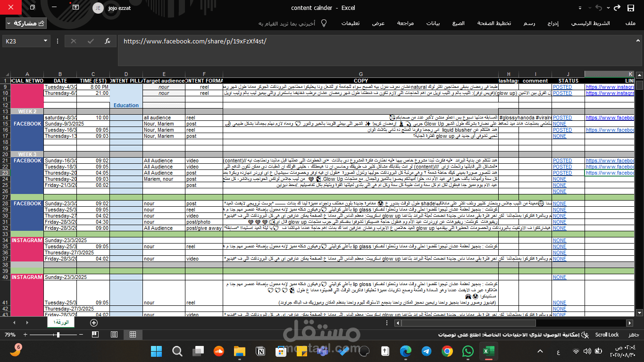Open بيانات (Data) ribbon tab
Viewport: 644px width, 362px height.
coord(433,23)
